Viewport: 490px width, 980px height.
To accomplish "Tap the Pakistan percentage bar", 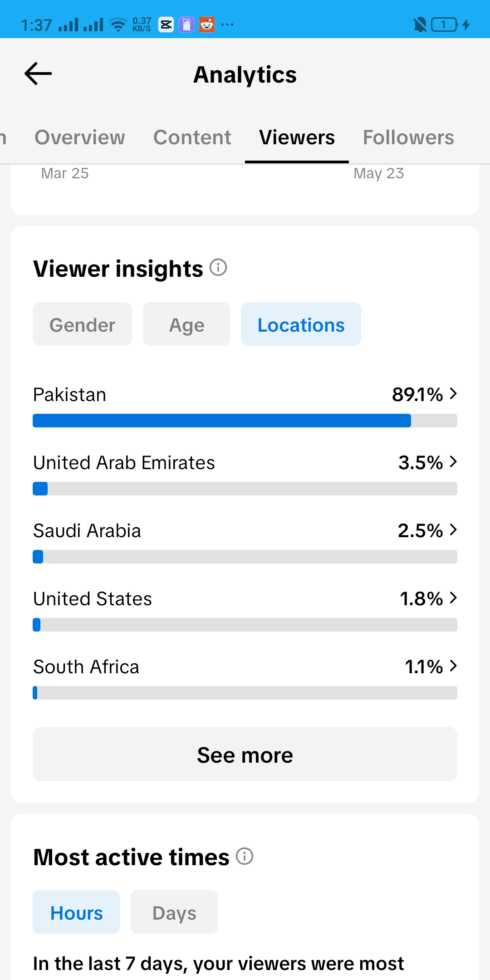I will point(245,421).
